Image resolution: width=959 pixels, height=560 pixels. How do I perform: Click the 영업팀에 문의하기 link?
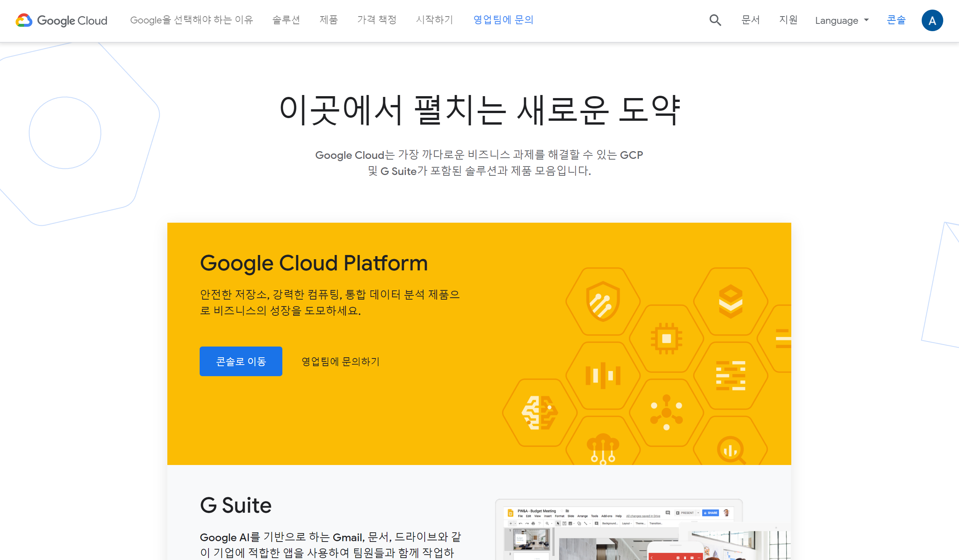point(340,362)
